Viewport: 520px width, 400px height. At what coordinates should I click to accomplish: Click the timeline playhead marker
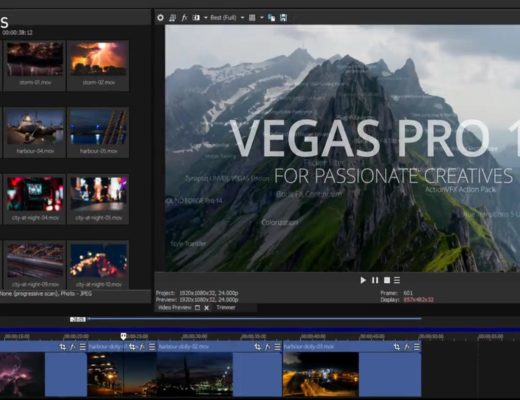[123, 336]
